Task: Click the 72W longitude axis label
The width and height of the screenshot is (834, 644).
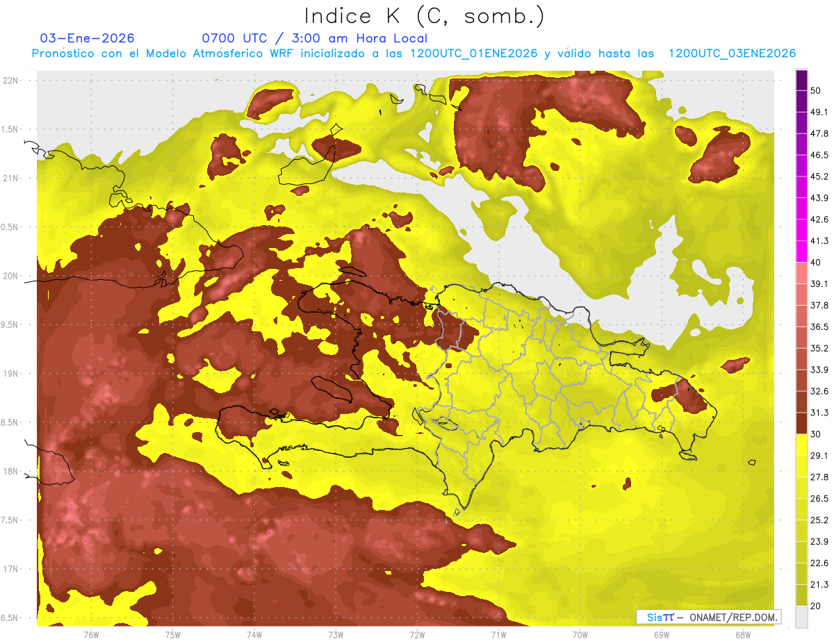Action: click(x=417, y=635)
